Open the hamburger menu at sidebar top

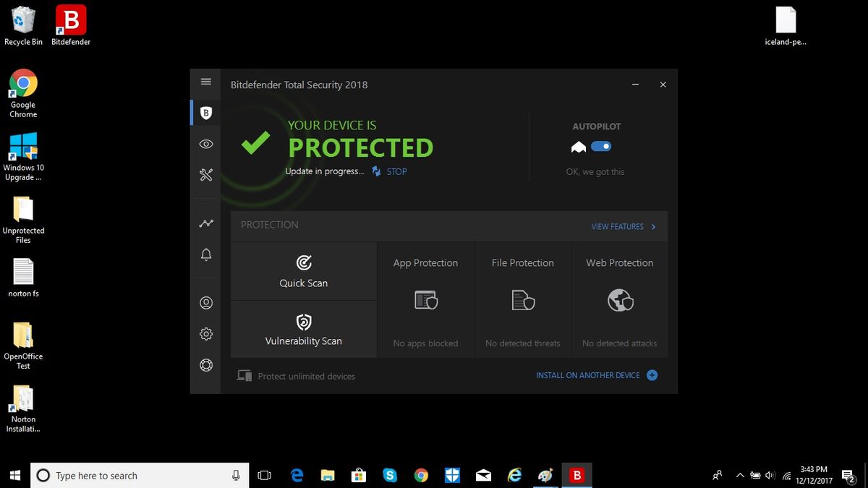pos(206,82)
